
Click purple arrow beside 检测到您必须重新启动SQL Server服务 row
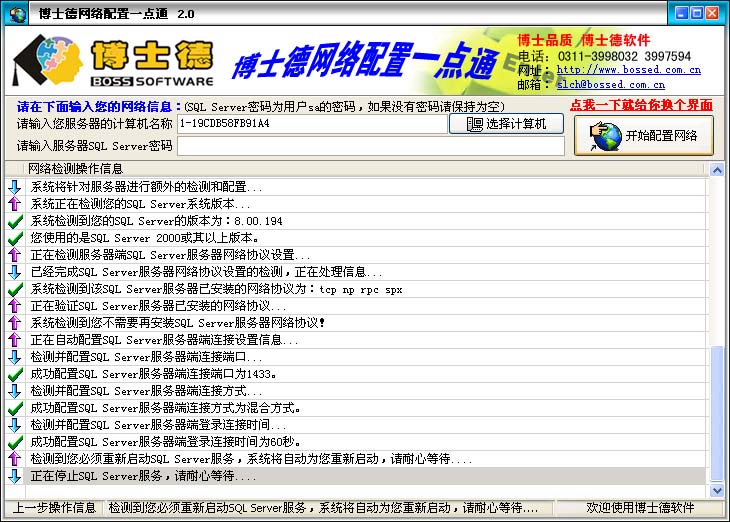[x=14, y=459]
